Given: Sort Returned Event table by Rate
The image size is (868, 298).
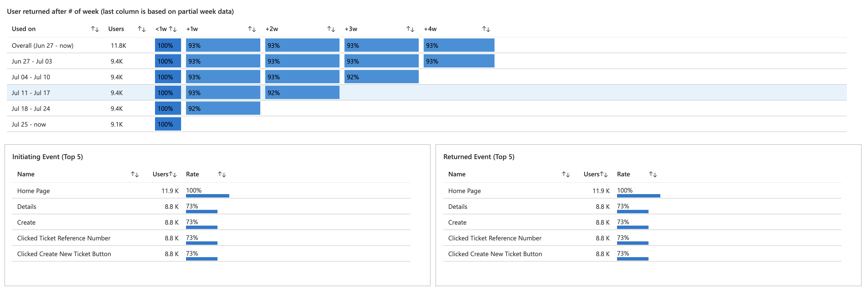Looking at the screenshot, I should pos(653,174).
